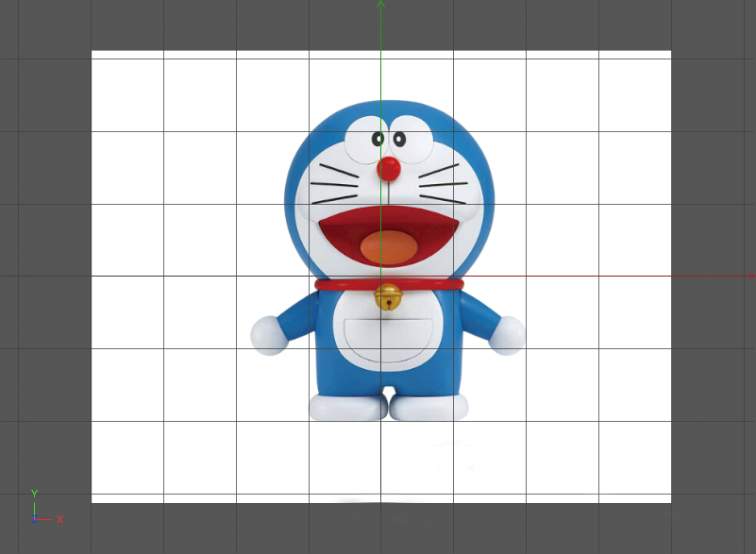Click the red X-axis arrowhead at the viewport edge
The width and height of the screenshot is (756, 554).
point(752,277)
